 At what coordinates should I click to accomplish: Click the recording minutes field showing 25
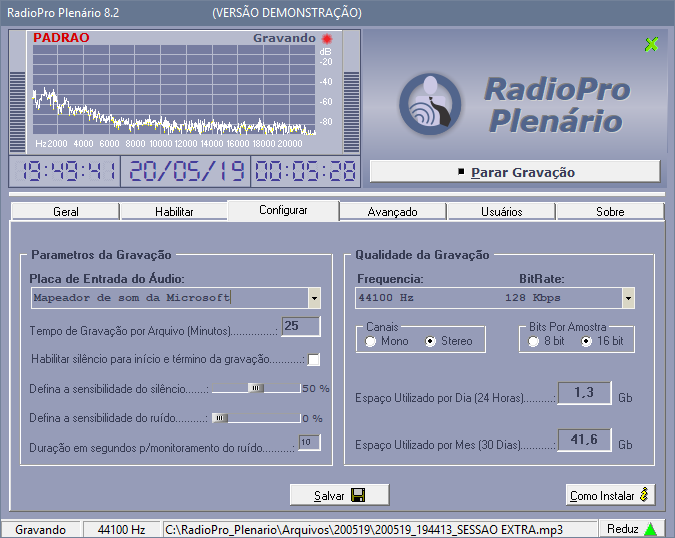[300, 326]
